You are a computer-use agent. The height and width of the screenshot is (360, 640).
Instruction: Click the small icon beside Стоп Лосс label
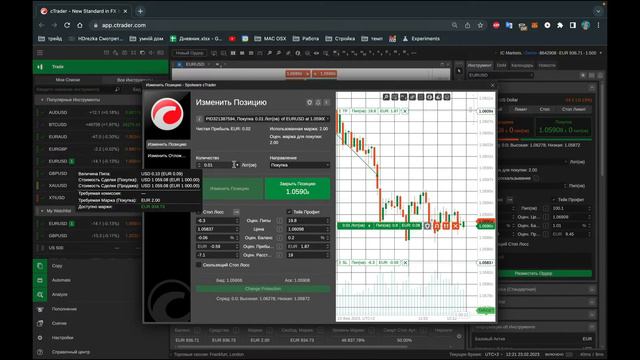[236, 212]
